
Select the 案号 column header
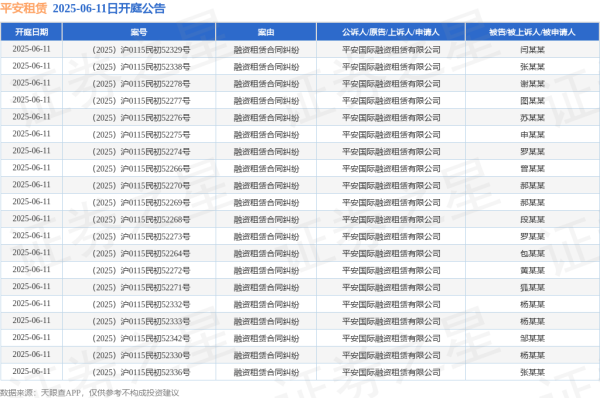pos(139,32)
